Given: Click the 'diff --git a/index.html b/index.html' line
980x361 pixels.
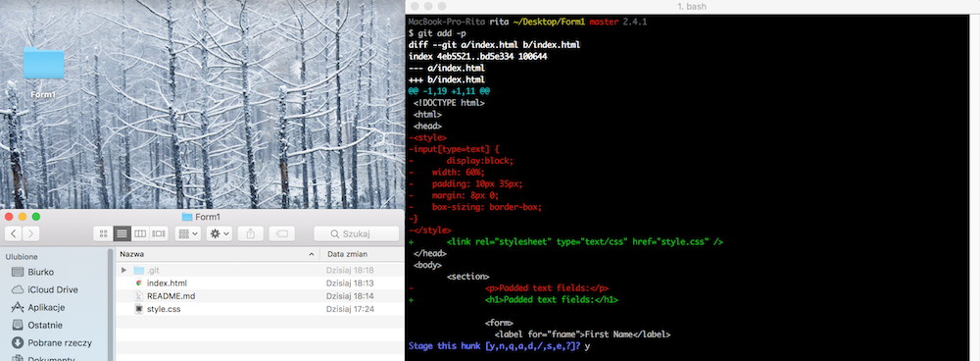Looking at the screenshot, I should coord(494,45).
